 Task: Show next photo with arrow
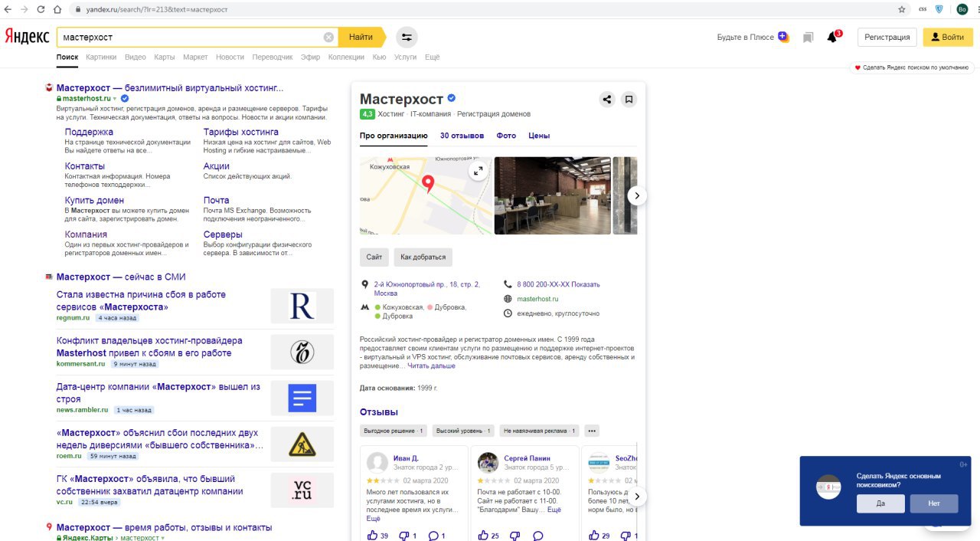pyautogui.click(x=637, y=195)
